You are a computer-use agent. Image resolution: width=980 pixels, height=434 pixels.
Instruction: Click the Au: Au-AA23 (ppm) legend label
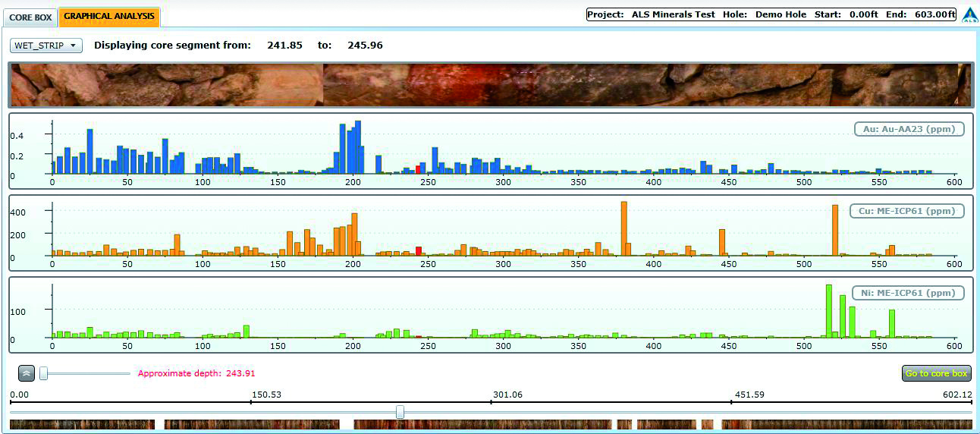[x=909, y=129]
